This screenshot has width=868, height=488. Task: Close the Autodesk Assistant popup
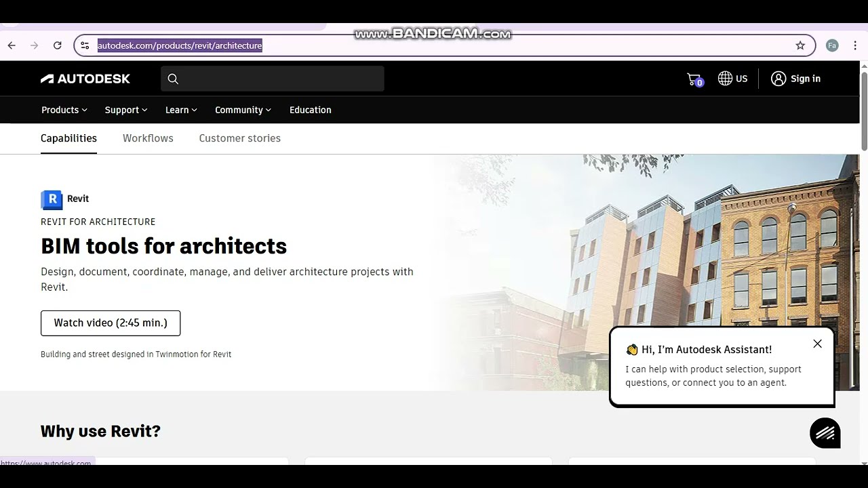point(817,344)
